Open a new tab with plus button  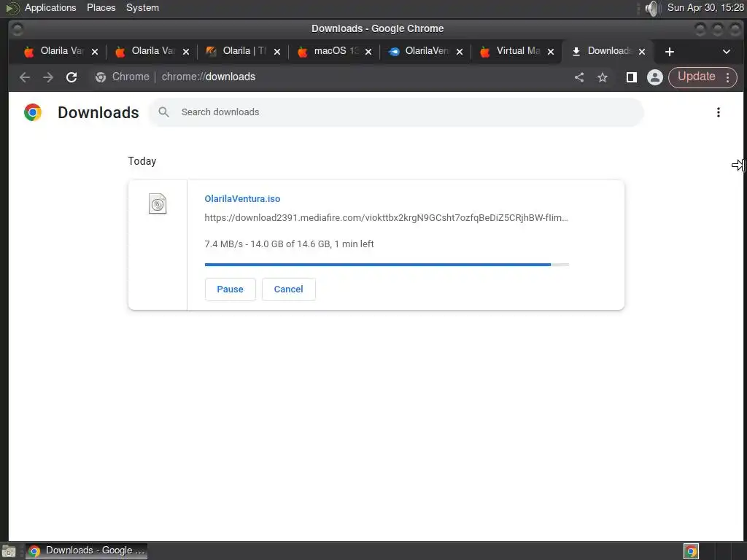click(670, 52)
